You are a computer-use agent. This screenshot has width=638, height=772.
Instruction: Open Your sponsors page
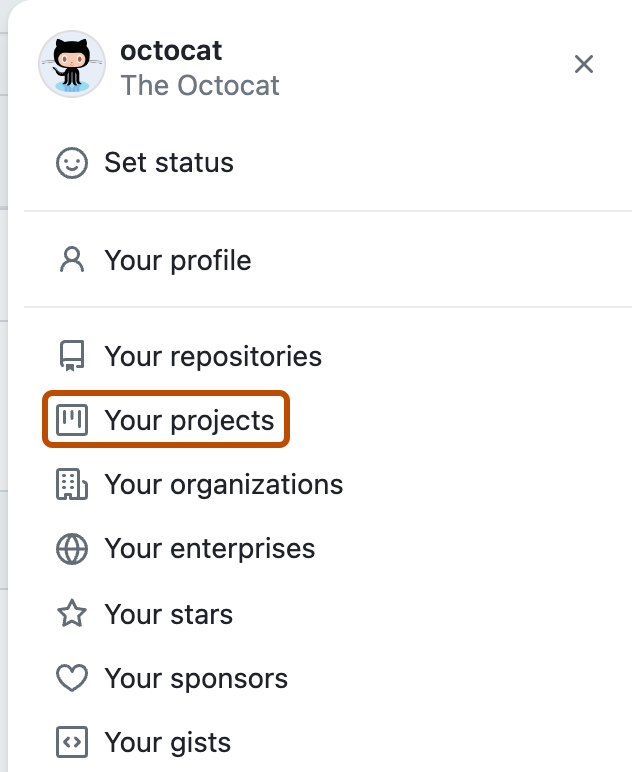click(x=196, y=679)
